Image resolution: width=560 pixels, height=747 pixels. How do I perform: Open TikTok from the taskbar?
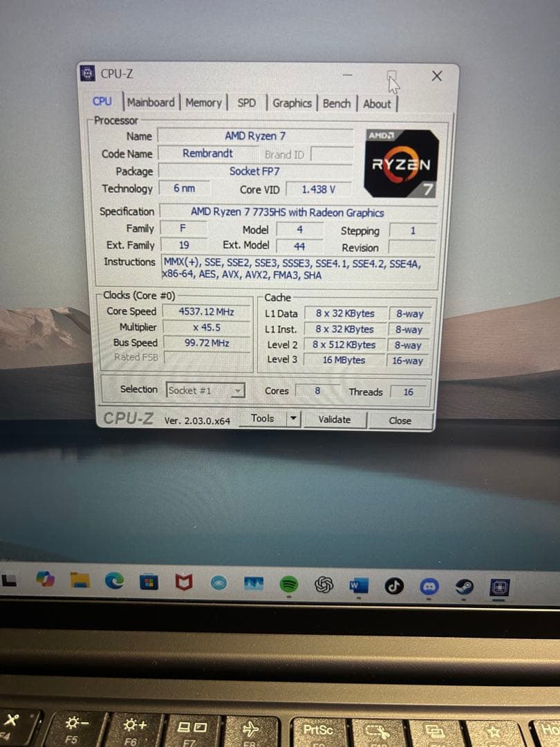(x=394, y=584)
